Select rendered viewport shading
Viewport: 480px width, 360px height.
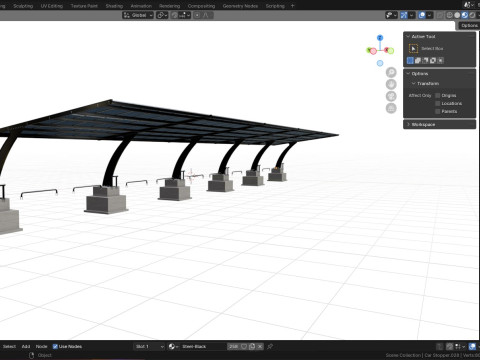[x=472, y=15]
